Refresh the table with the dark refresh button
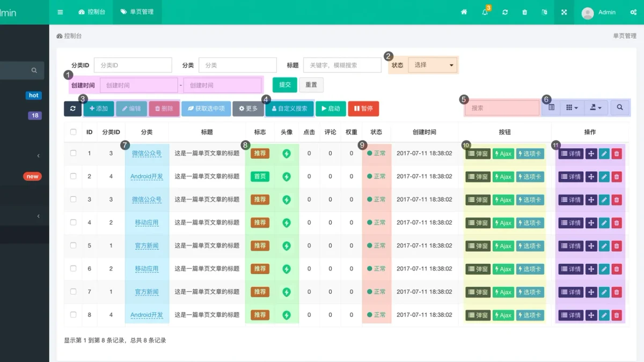 coord(72,108)
